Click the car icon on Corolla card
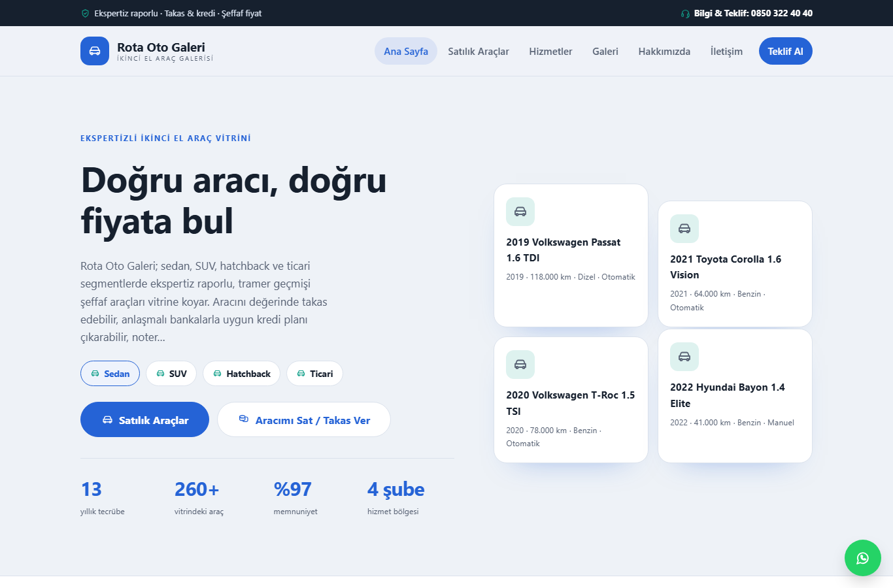 pos(684,229)
